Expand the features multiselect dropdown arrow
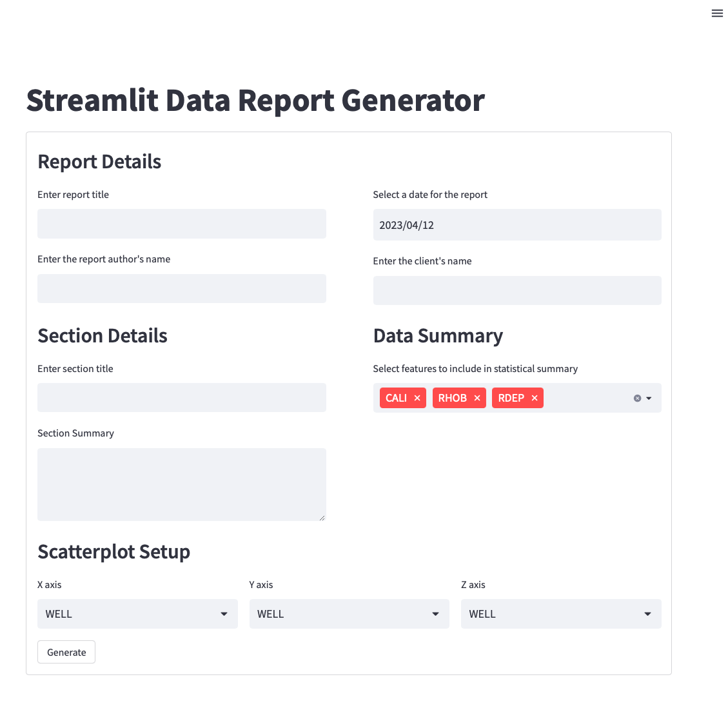 [x=649, y=398]
